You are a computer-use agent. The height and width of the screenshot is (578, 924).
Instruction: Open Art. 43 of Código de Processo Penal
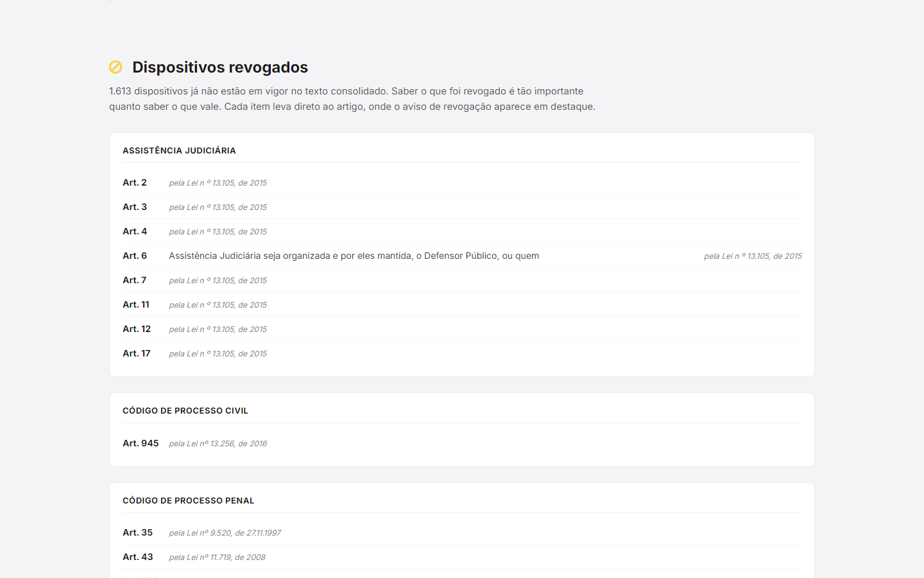point(462,557)
